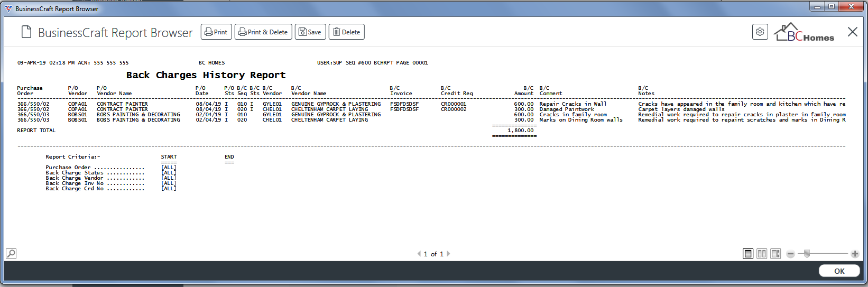Click the 1 of 1 page indicator
Screen dimensions: 868x287
433,254
